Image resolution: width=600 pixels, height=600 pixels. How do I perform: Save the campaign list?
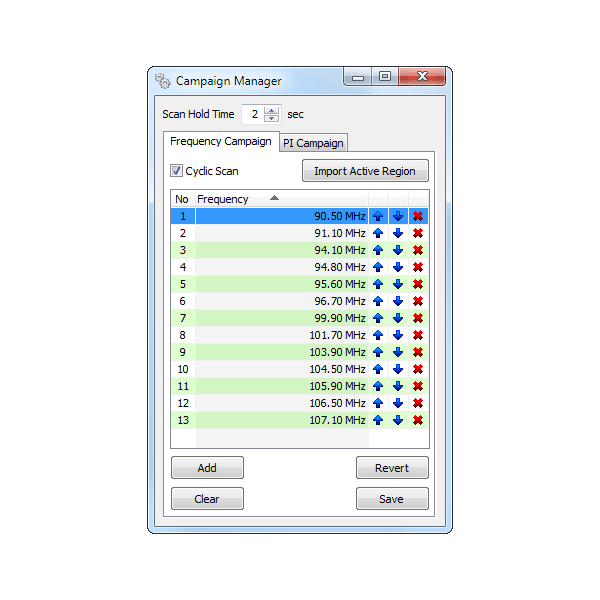(x=392, y=499)
